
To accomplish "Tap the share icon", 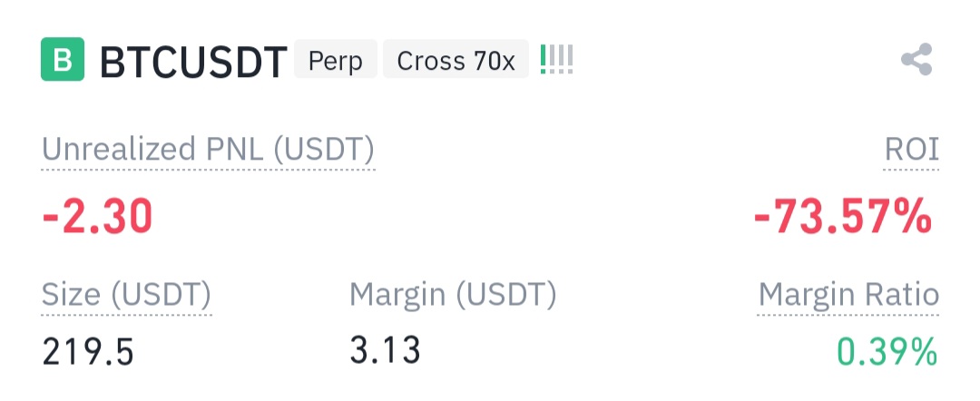I will pyautogui.click(x=916, y=59).
